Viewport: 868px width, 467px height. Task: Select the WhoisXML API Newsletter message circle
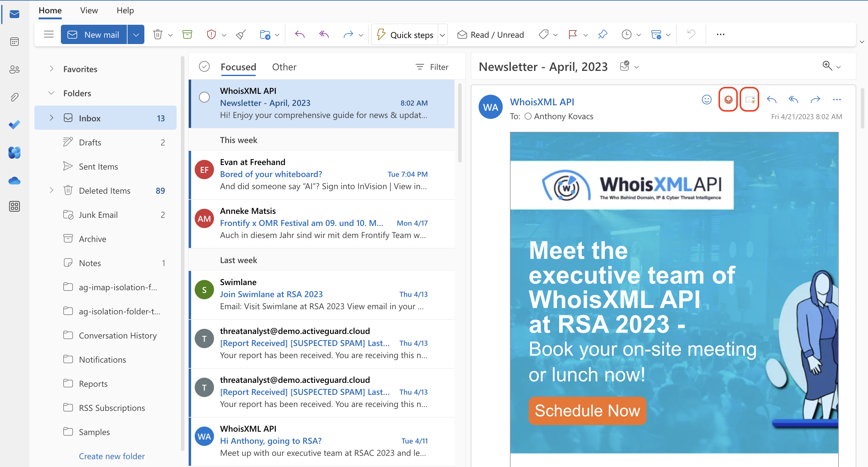click(204, 97)
